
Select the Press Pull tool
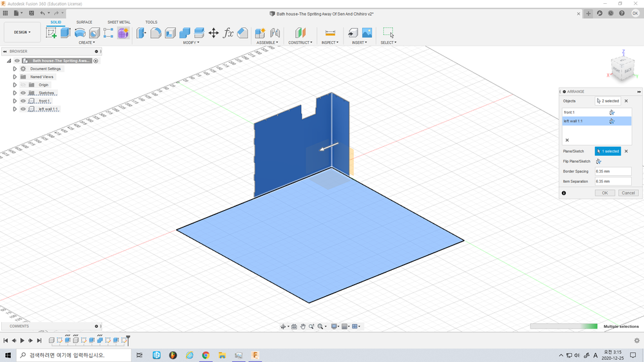pos(141,33)
